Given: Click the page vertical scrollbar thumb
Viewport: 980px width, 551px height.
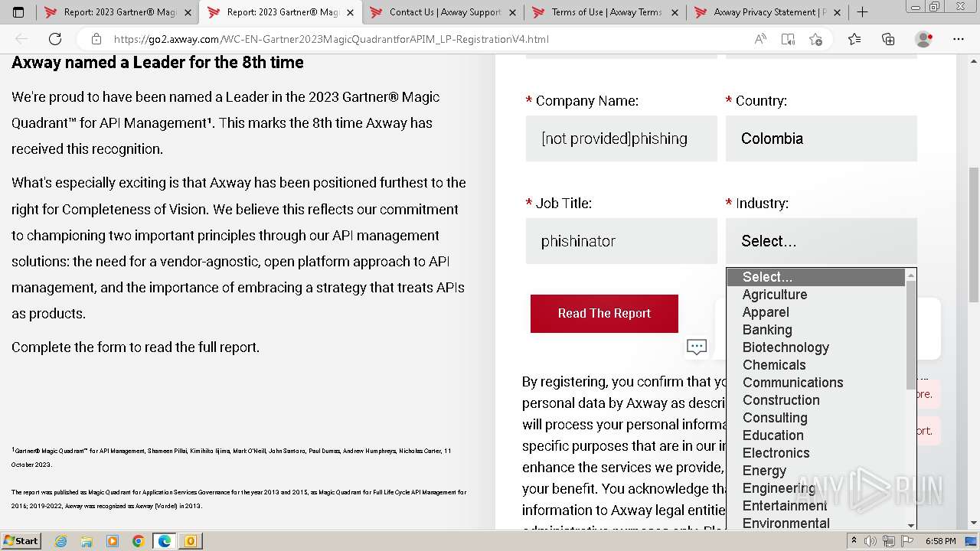Looking at the screenshot, I should click(974, 234).
